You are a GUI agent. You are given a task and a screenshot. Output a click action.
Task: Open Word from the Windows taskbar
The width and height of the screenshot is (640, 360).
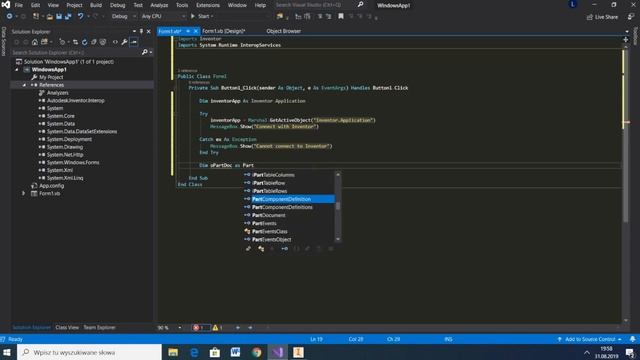(x=236, y=352)
